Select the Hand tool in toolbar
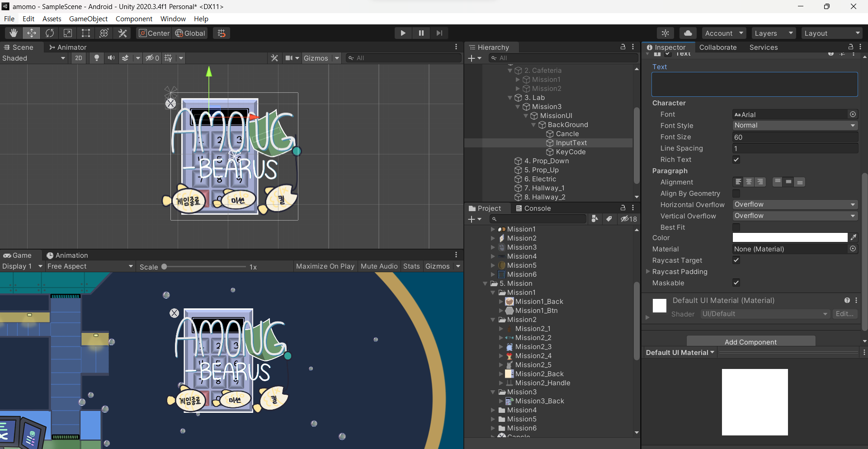Screen dimensions: 868x449 pos(14,33)
